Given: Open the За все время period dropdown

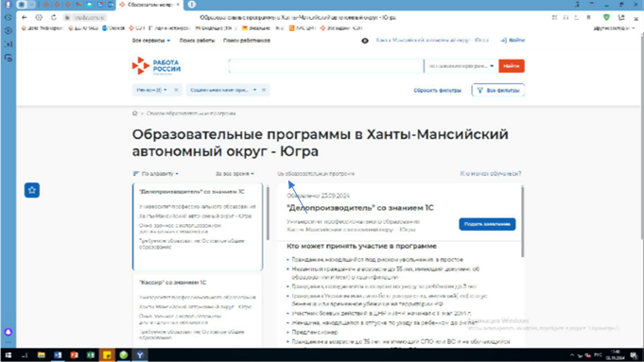Looking at the screenshot, I should point(235,174).
